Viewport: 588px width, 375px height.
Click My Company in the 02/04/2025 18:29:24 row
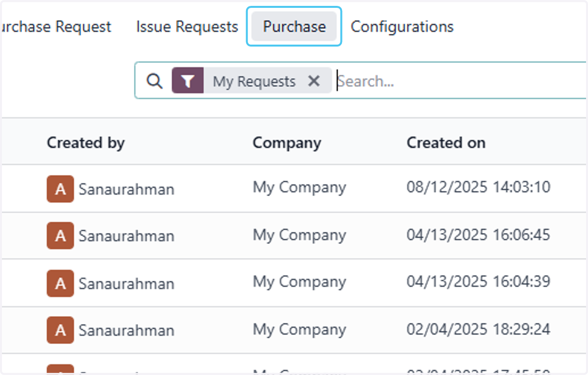[299, 329]
